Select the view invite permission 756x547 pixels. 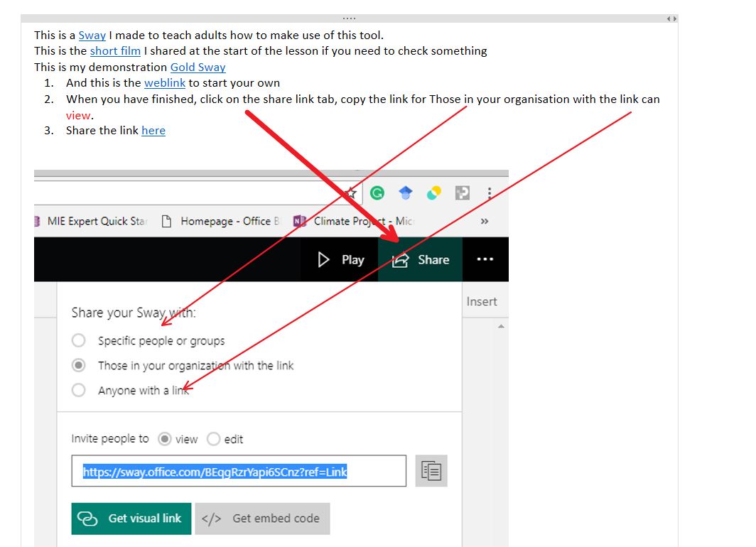[x=165, y=439]
